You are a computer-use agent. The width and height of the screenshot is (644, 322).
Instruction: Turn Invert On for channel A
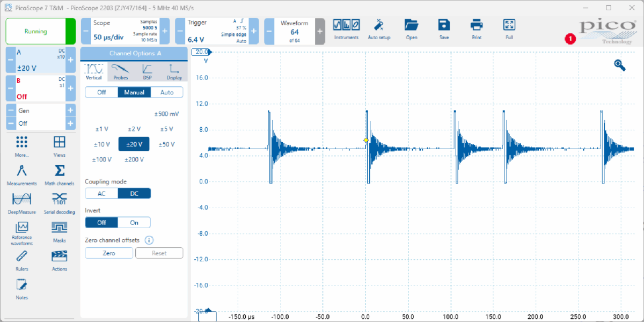click(x=134, y=222)
